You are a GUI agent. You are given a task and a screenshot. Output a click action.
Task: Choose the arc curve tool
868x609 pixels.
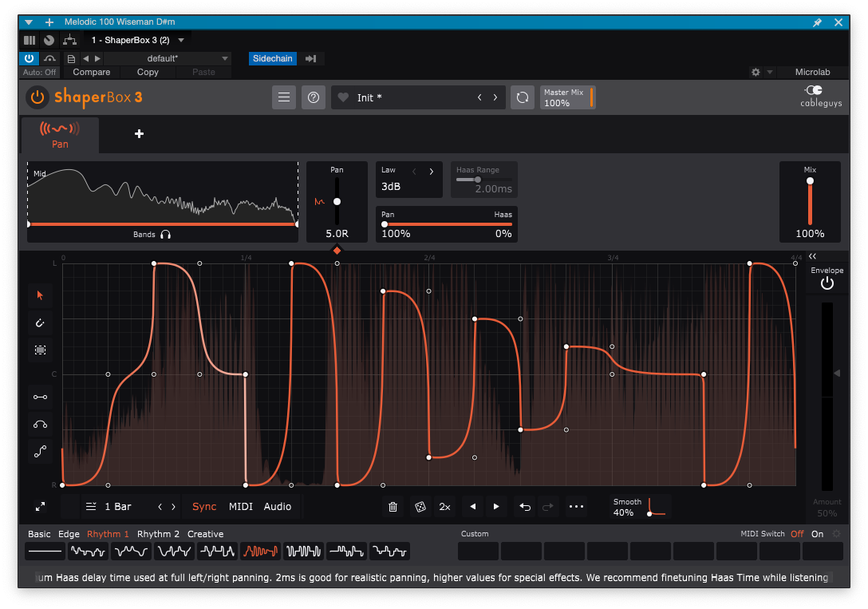tap(40, 425)
